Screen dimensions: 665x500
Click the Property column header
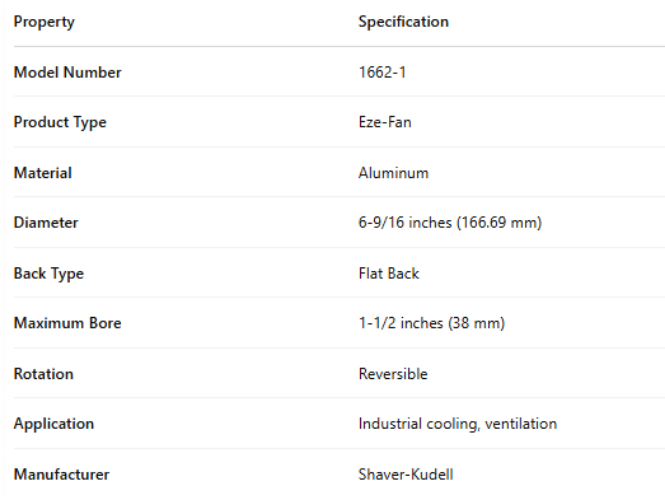44,22
